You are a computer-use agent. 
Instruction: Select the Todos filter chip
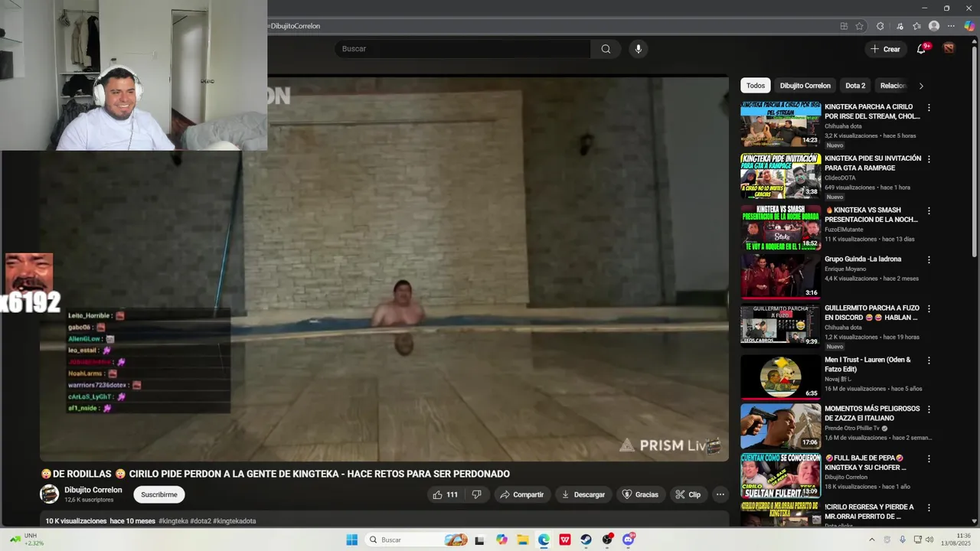click(x=756, y=86)
